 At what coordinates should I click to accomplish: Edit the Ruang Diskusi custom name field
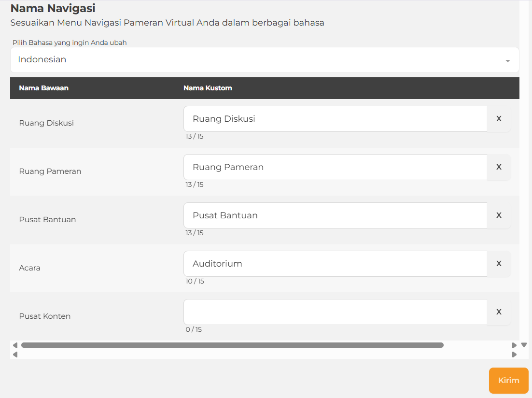point(335,119)
